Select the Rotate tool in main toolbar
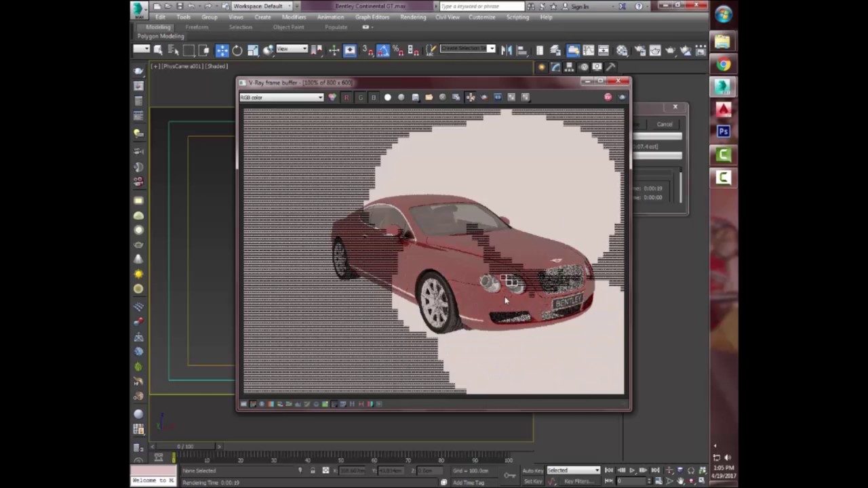This screenshot has width=868, height=488. (237, 50)
